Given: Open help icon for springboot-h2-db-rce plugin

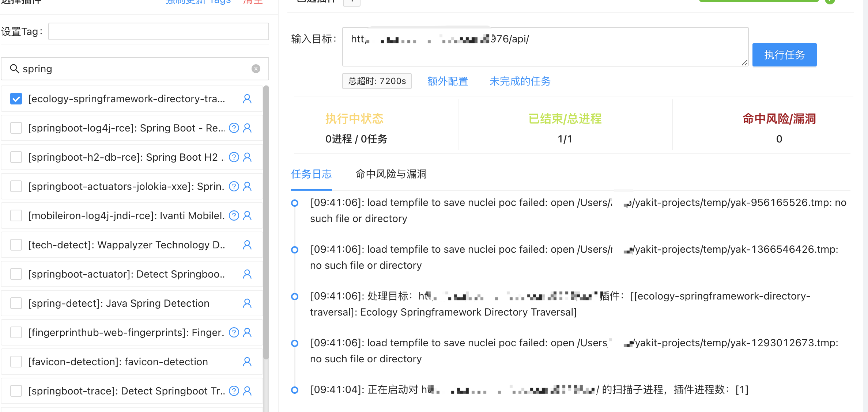Looking at the screenshot, I should pyautogui.click(x=234, y=157).
